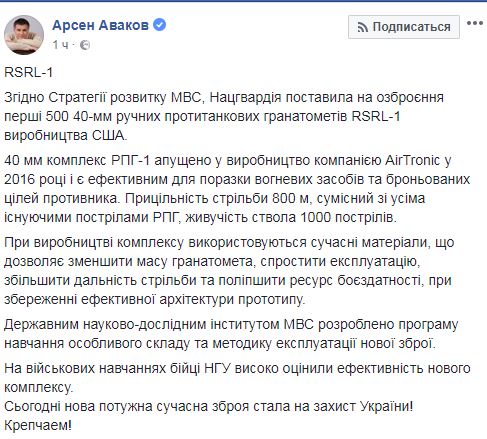Click the Подписаться button label
This screenshot has width=487, height=439.
411,27
